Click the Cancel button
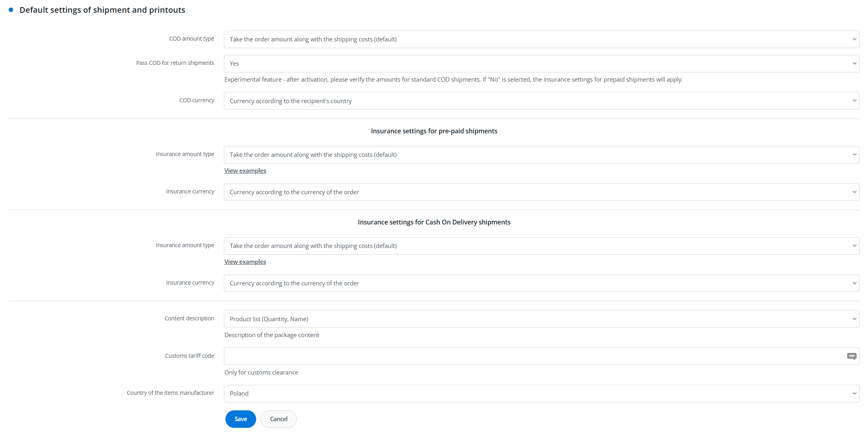 click(x=278, y=419)
